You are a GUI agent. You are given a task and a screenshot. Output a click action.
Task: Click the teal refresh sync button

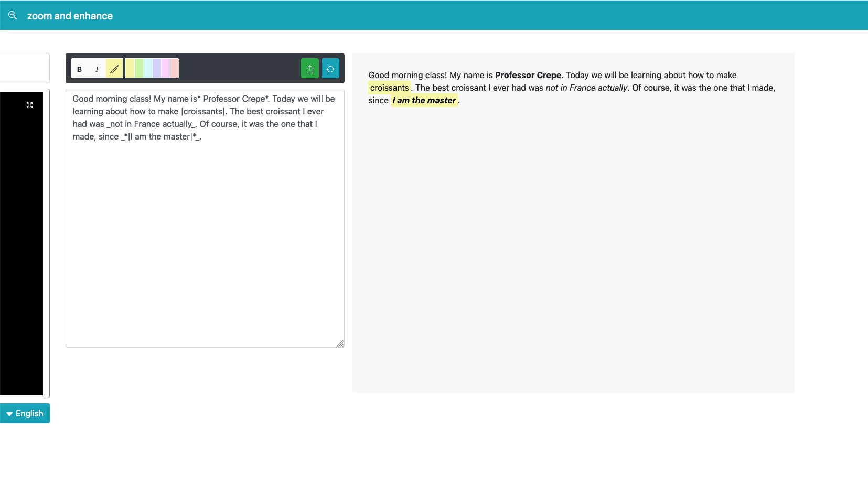pyautogui.click(x=330, y=69)
